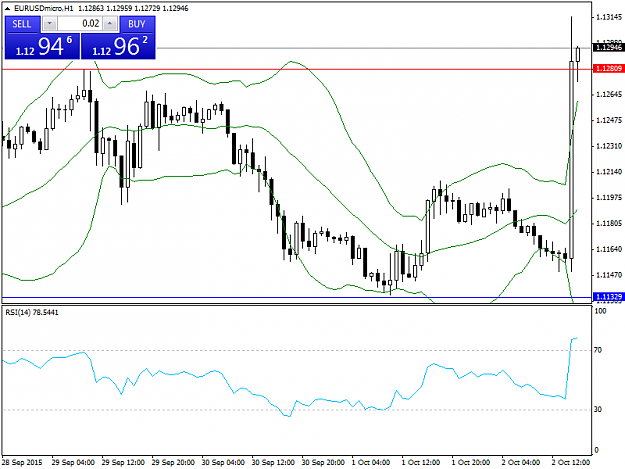
Task: Click the latest small white candlestick
Action: pos(578,54)
